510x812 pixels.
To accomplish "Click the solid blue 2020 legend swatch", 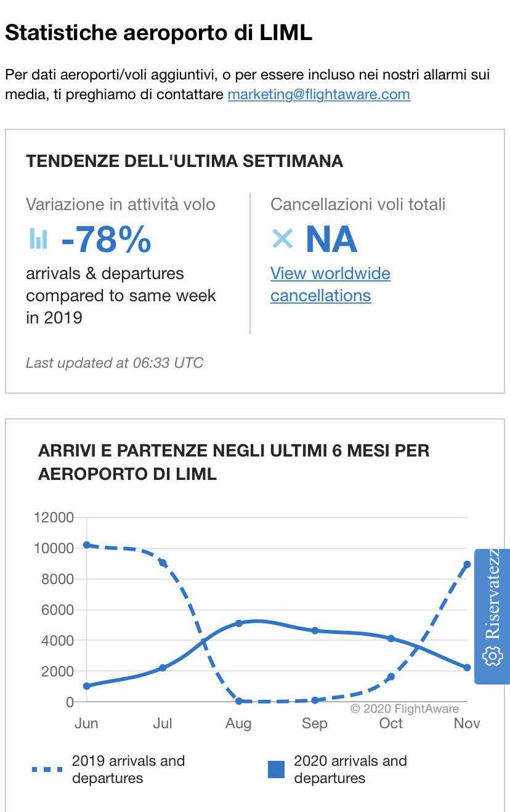I will click(277, 769).
